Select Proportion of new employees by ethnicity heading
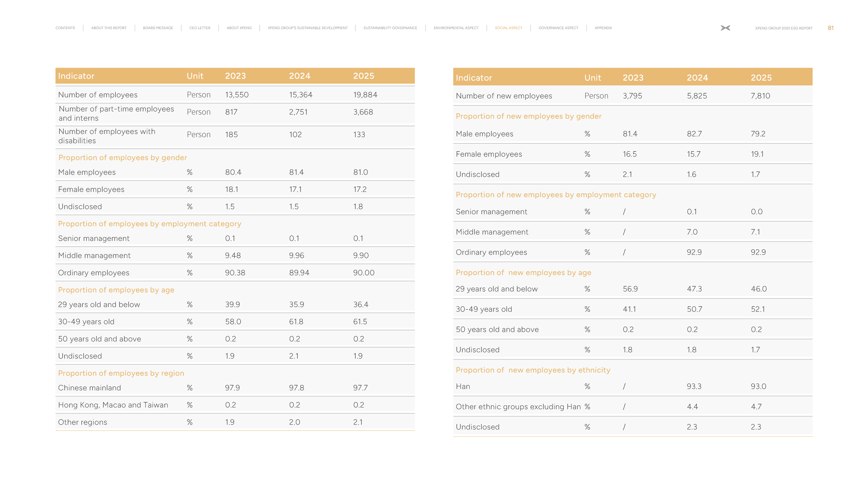Image resolution: width=868 pixels, height=488 pixels. tap(533, 370)
